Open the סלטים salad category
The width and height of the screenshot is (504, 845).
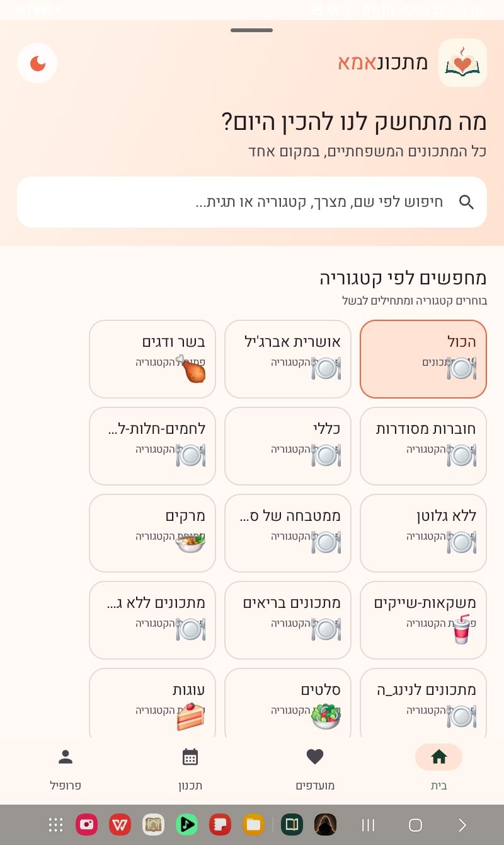288,703
